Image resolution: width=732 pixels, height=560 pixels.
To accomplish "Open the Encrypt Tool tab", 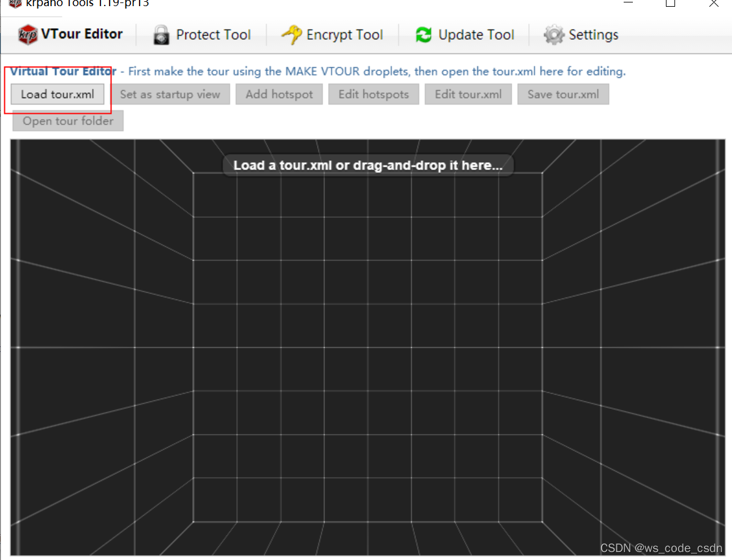I will [x=332, y=34].
